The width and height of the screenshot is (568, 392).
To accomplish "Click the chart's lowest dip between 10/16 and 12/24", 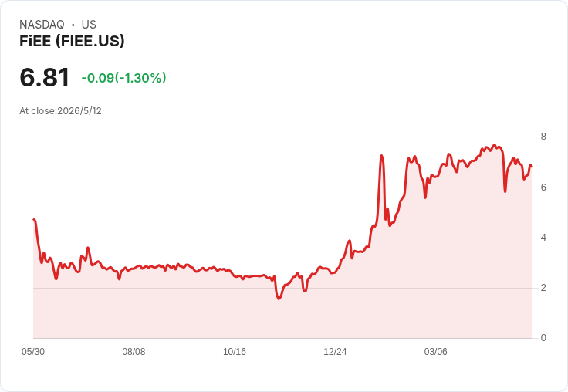I will [x=279, y=299].
